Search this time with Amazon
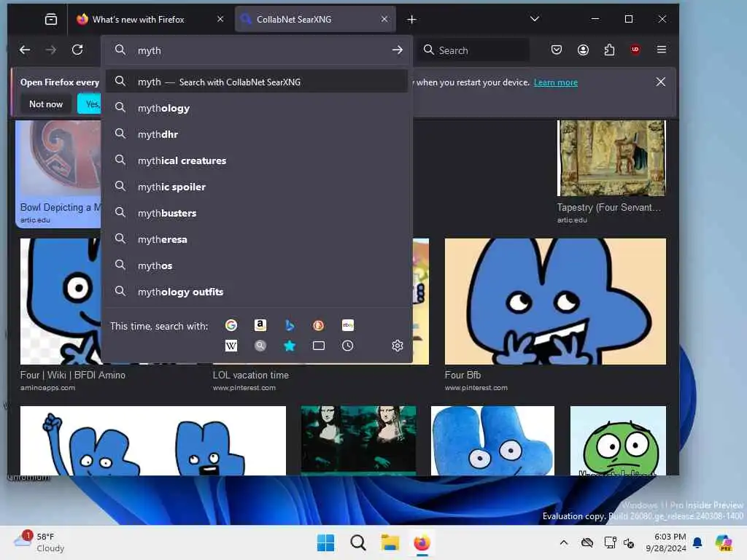The image size is (747, 560). click(x=260, y=325)
